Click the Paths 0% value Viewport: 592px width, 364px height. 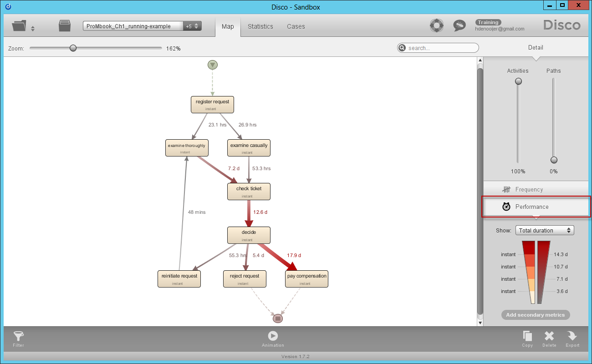554,172
